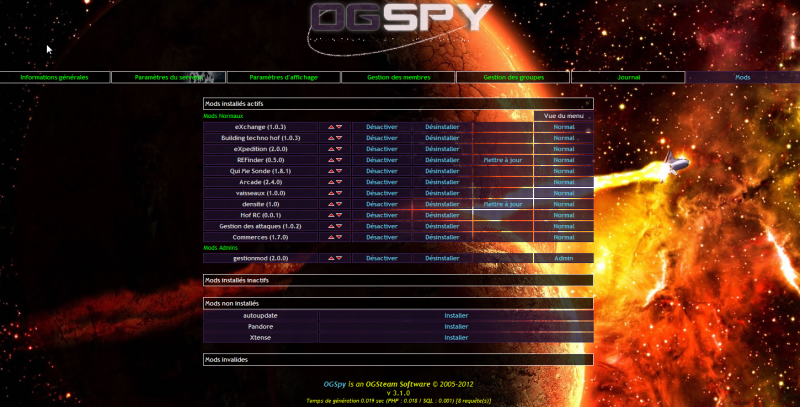The height and width of the screenshot is (407, 800).
Task: Move Commerces mod up
Action: 331,238
